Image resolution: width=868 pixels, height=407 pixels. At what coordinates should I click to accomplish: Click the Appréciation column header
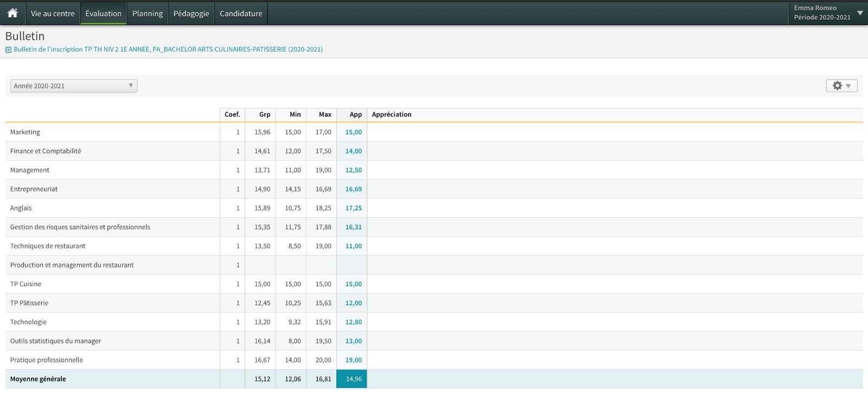pyautogui.click(x=392, y=115)
